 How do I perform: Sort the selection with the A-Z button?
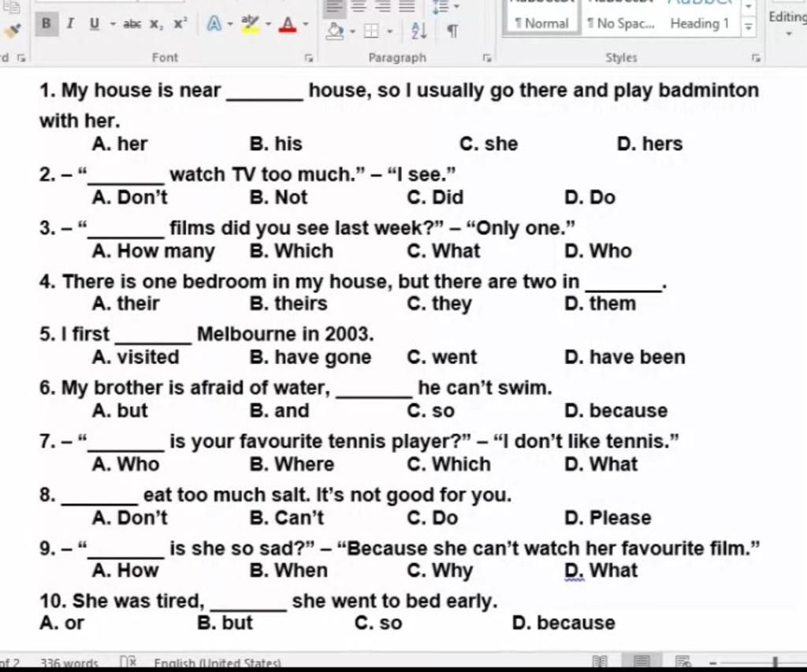coord(419,31)
